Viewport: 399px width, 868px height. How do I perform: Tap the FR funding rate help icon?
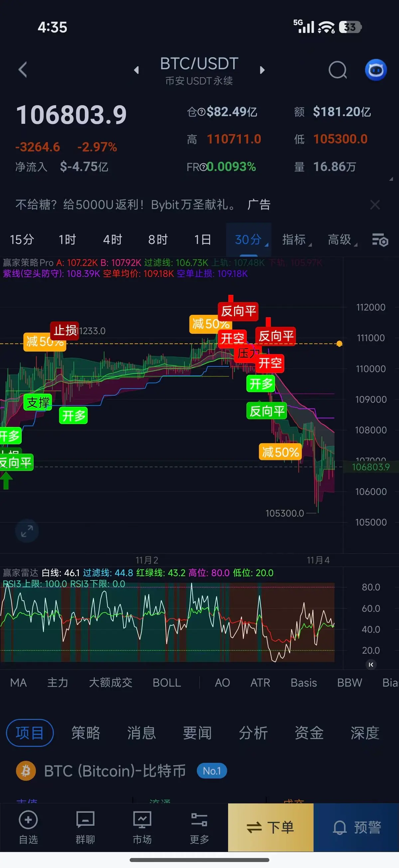(203, 167)
